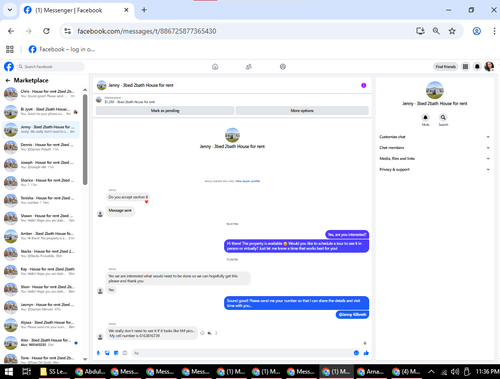Click the message text box
The image size is (500, 379).
(x=241, y=353)
